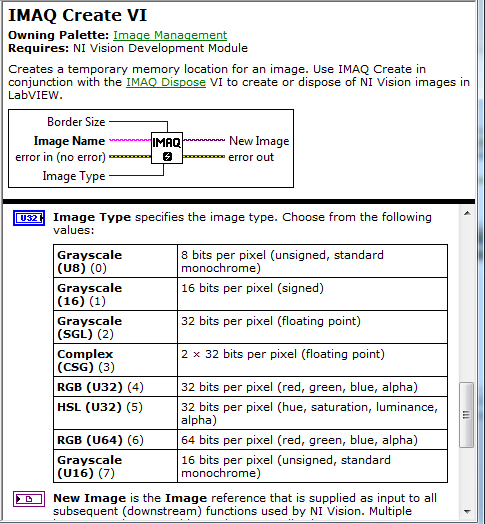Viewport: 485px width, 524px height.
Task: Click the Image Name terminal label
Action: coord(69,141)
